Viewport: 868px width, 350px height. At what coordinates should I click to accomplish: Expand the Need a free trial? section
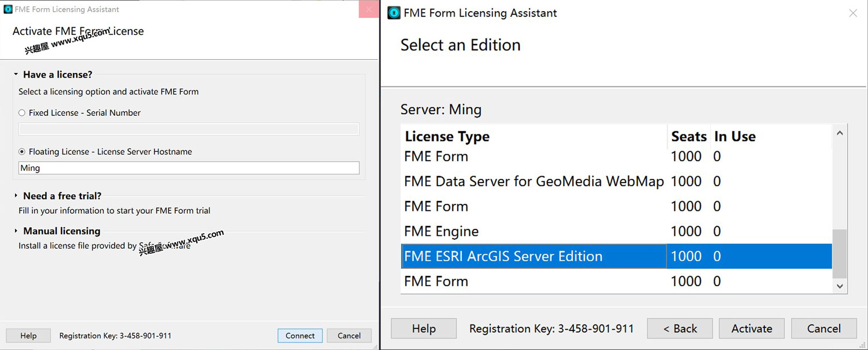16,196
